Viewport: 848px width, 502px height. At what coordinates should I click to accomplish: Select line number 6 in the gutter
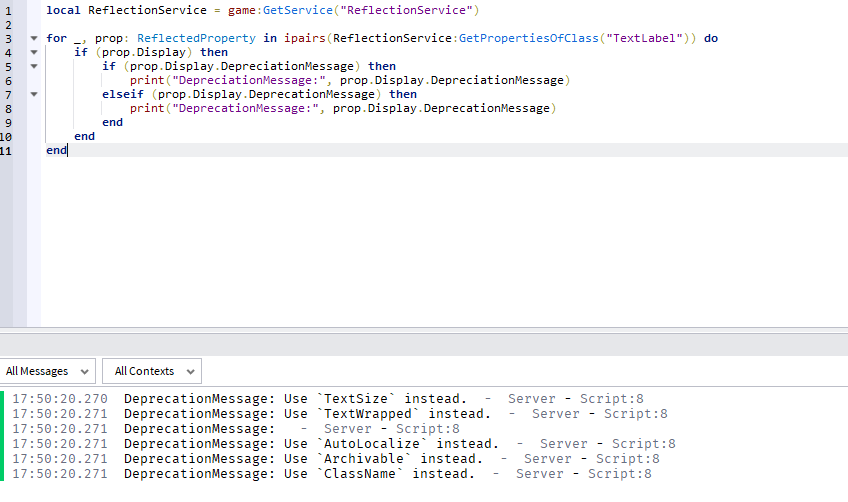click(x=8, y=81)
